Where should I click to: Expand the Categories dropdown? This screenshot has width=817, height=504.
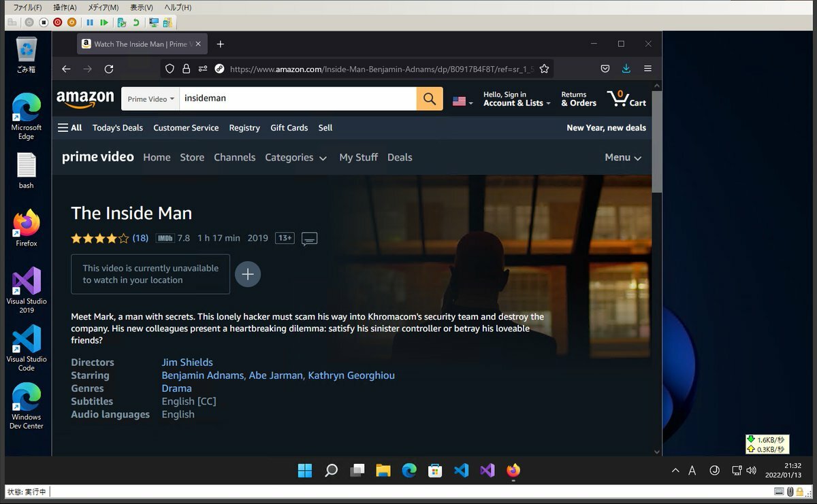[296, 157]
